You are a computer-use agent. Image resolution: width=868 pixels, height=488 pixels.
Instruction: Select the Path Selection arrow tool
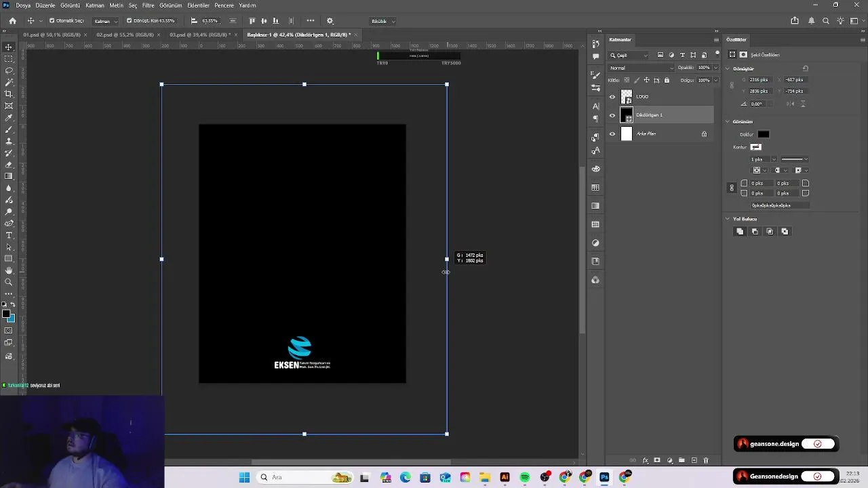tap(9, 247)
